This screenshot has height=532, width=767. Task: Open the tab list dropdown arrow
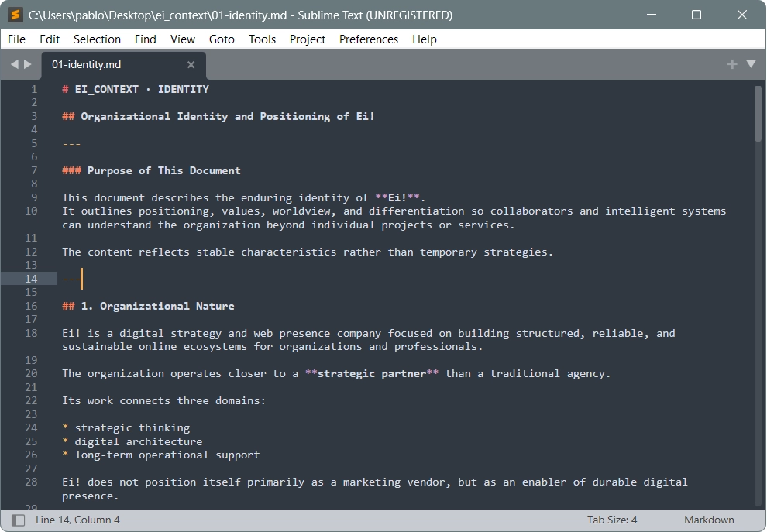(751, 64)
